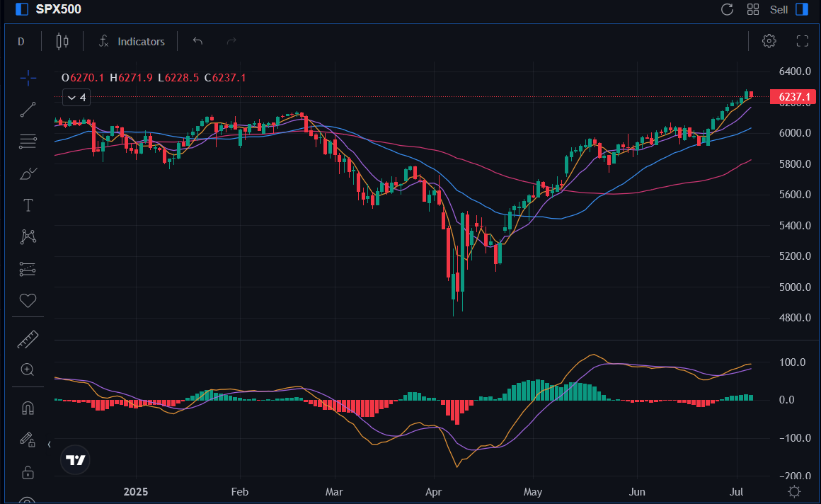Click the Sell button
821x504 pixels.
tap(779, 9)
